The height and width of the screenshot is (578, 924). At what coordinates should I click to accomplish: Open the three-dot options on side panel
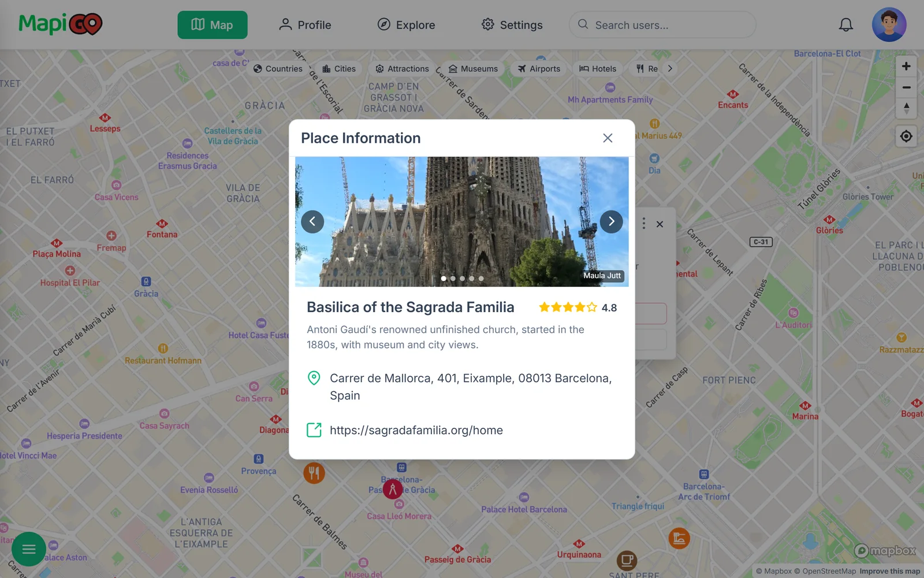644,224
